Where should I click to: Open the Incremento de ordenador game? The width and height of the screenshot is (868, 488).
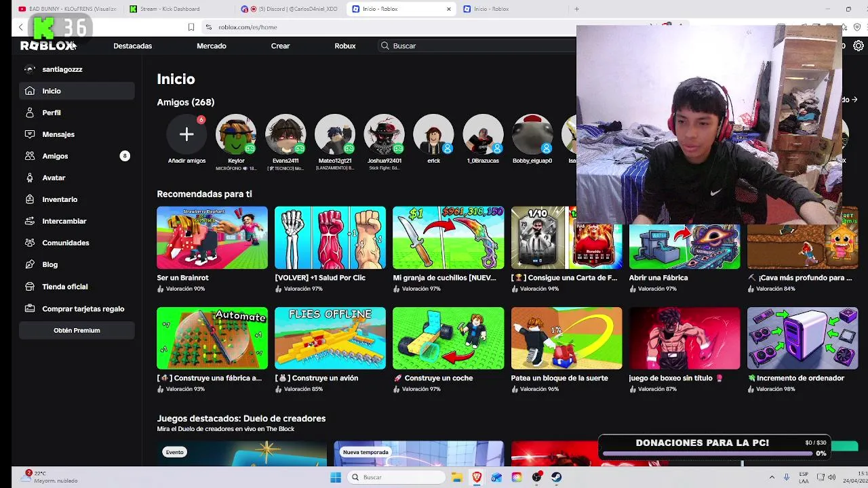click(802, 338)
